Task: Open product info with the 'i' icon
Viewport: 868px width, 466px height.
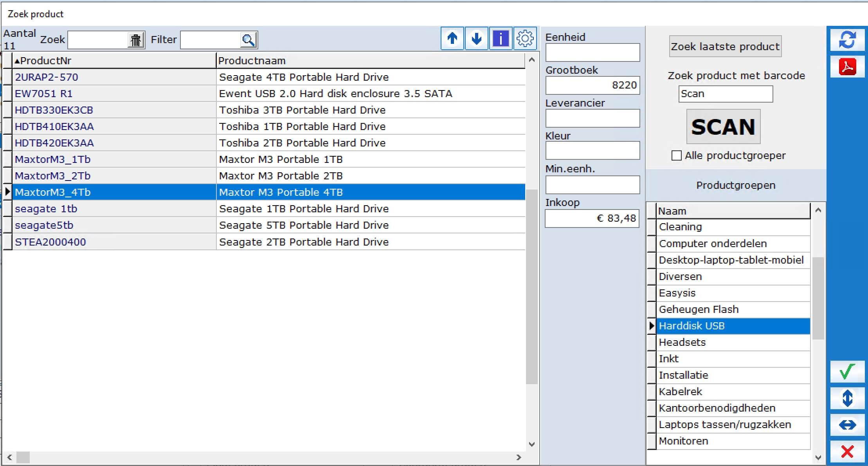Action: point(501,38)
